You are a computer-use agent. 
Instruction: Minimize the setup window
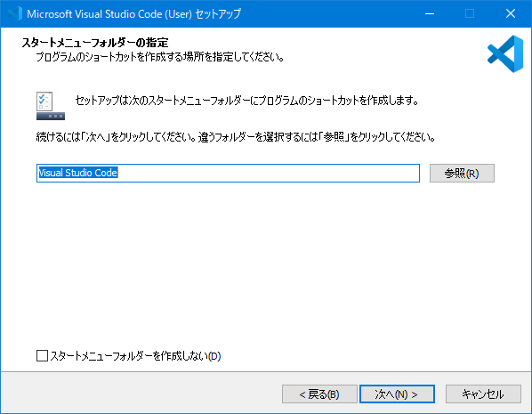pyautogui.click(x=430, y=13)
